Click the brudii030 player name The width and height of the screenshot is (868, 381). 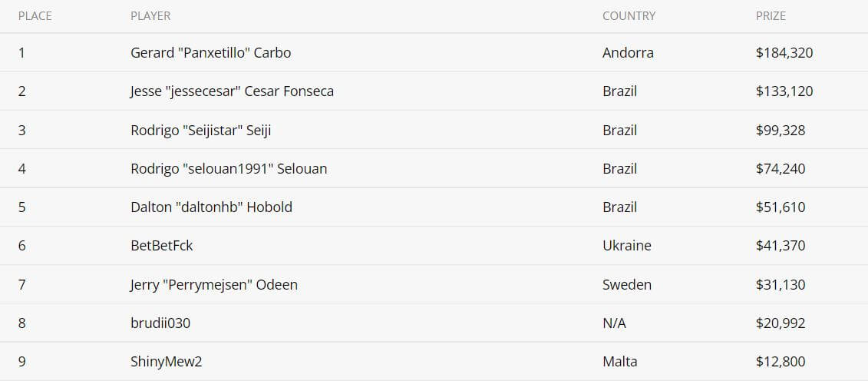(x=160, y=323)
